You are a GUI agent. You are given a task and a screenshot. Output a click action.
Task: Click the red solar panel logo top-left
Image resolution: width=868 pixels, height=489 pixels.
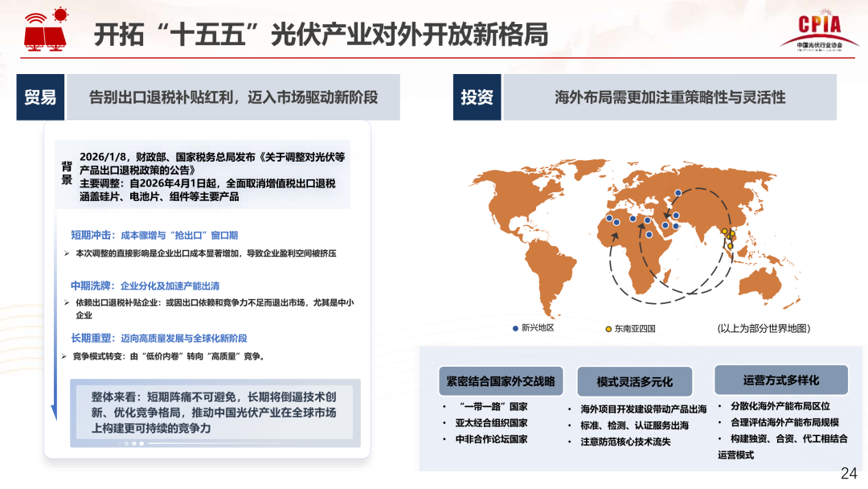(45, 36)
